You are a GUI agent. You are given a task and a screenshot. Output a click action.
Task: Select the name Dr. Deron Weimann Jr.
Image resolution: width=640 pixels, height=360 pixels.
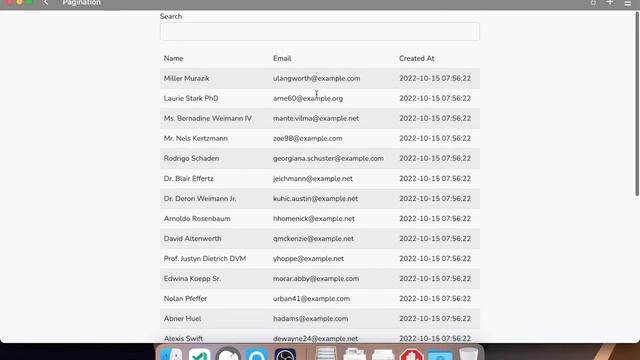pyautogui.click(x=200, y=198)
